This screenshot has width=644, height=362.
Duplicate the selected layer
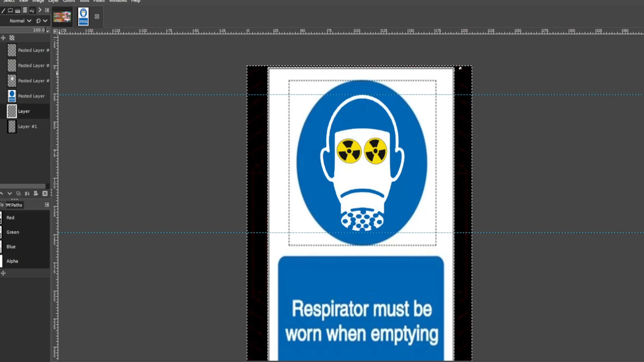click(x=18, y=193)
